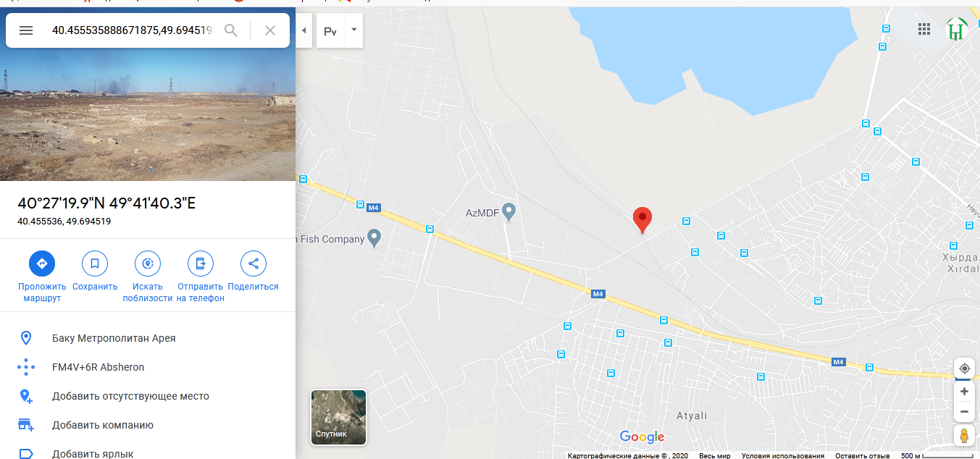The image size is (980, 459).
Task: Open the Google apps grid icon
Action: pos(924,29)
